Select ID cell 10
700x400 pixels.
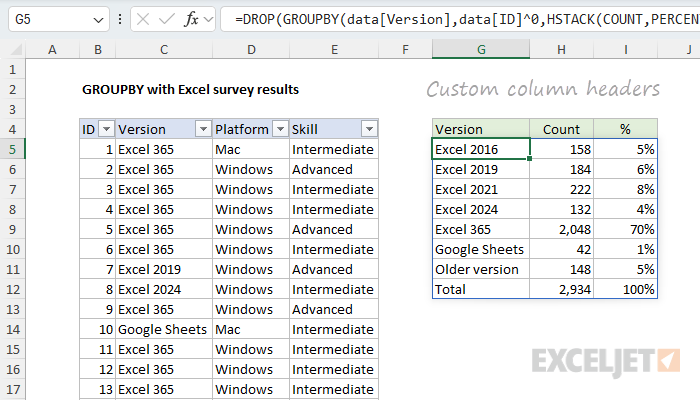(x=98, y=329)
